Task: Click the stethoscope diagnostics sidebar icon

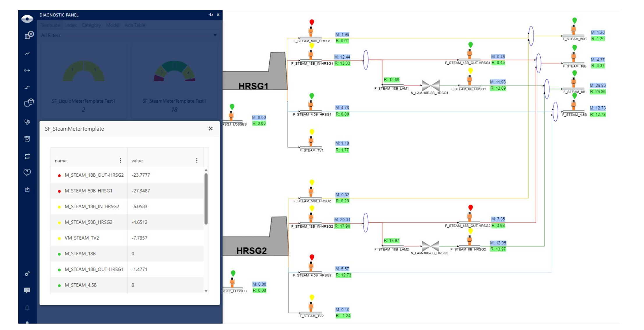Action: click(x=27, y=122)
